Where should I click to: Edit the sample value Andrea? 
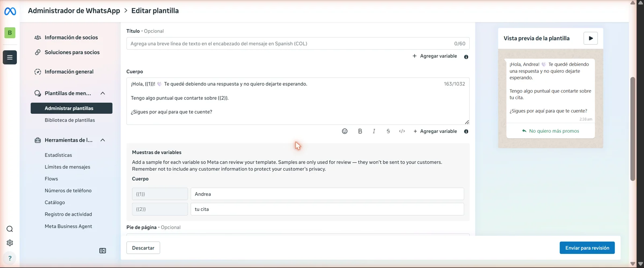tap(327, 194)
